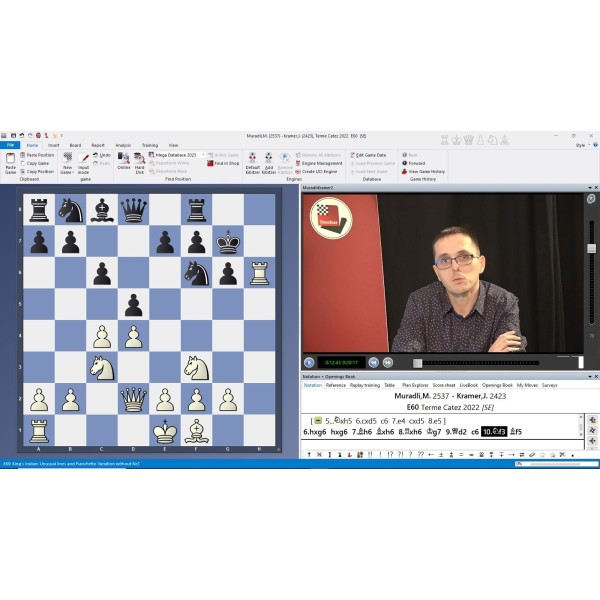600x600 pixels.
Task: Open Edit Game Data
Action: coord(368,155)
